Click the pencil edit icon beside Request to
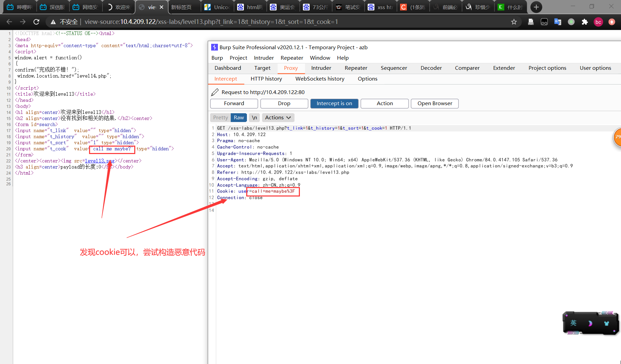The image size is (621, 364). point(215,92)
